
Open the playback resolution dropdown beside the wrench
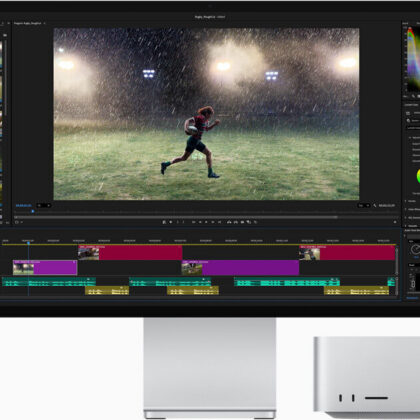tap(364, 206)
